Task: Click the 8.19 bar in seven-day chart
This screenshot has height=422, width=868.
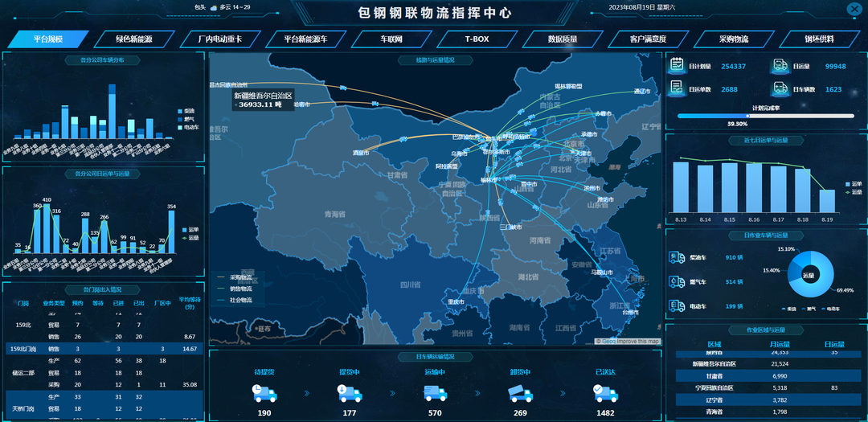Action: click(x=827, y=201)
